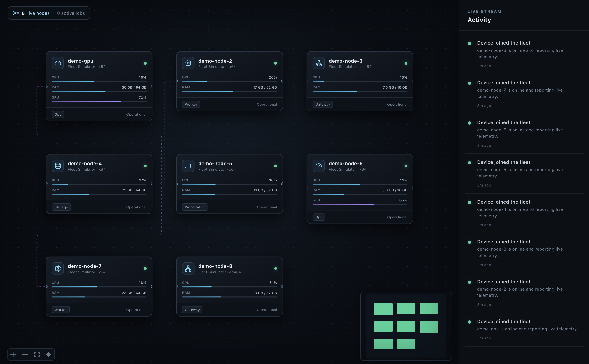Open the demo-gpu joined activity entry
Image resolution: width=589 pixels, height=364 pixels.
pos(524,329)
